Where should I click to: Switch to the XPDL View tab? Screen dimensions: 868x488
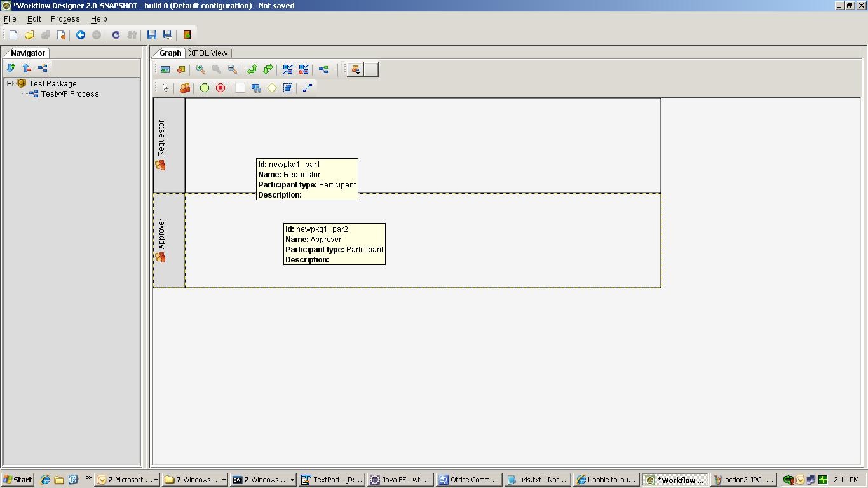pyautogui.click(x=208, y=53)
